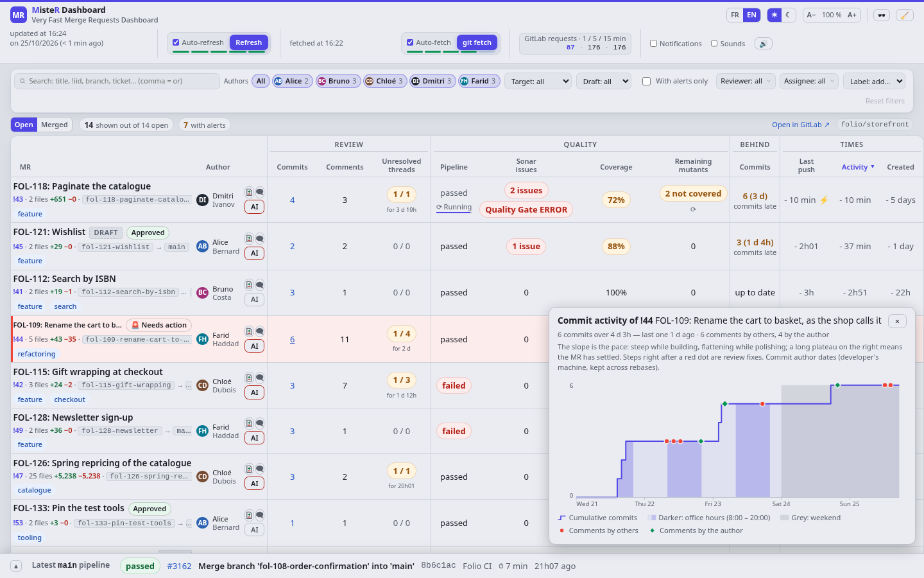Switch to the Merged tab
The image size is (924, 578).
point(55,125)
